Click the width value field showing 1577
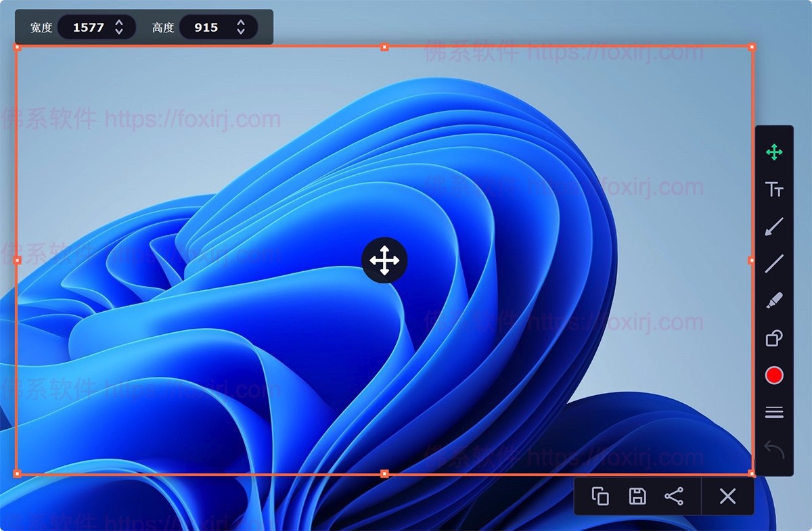Viewport: 812px width, 531px height. point(88,28)
